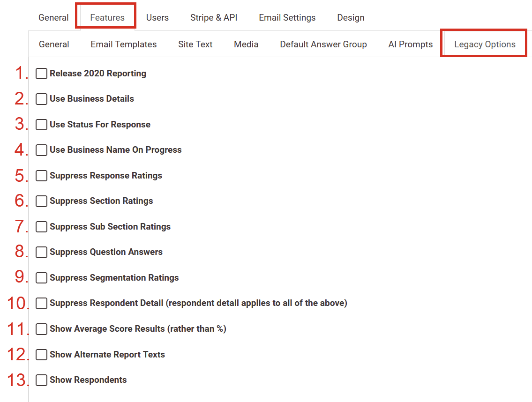Tick the Use Business Details checkbox

[42, 99]
